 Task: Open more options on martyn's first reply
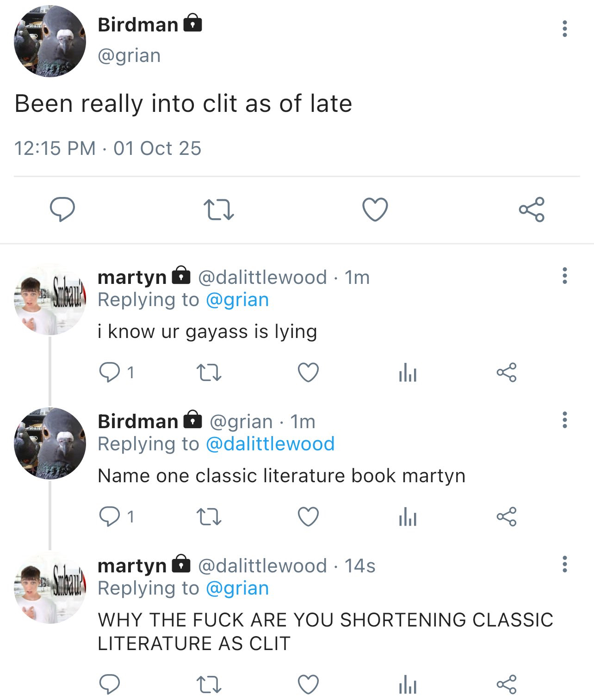pyautogui.click(x=564, y=276)
